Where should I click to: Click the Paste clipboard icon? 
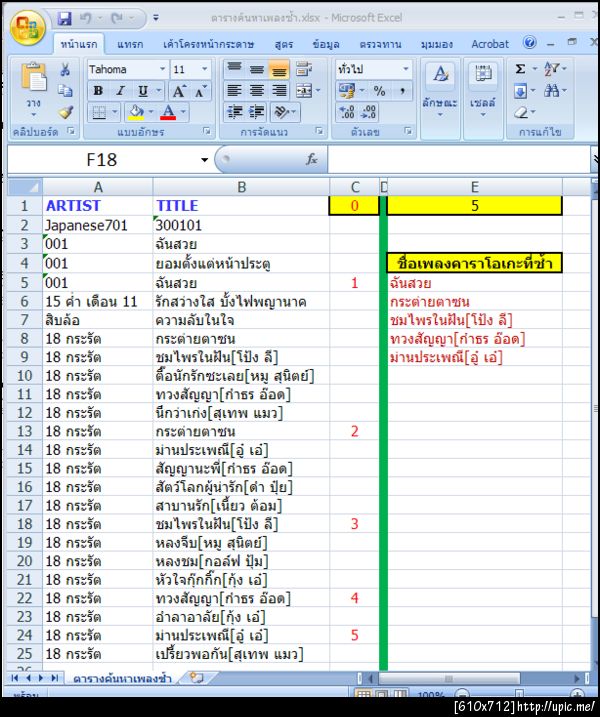pos(33,77)
